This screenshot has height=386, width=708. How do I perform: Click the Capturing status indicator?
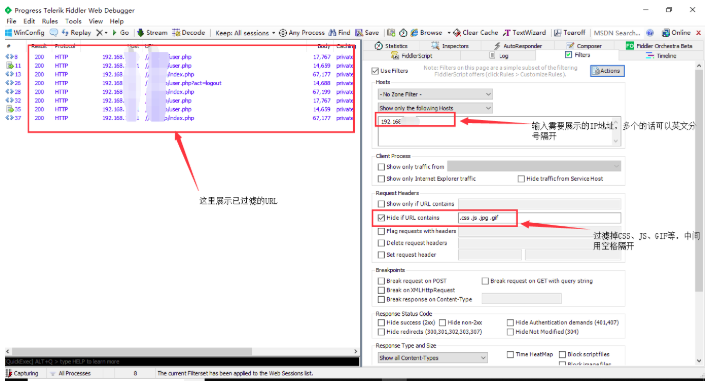[x=22, y=373]
